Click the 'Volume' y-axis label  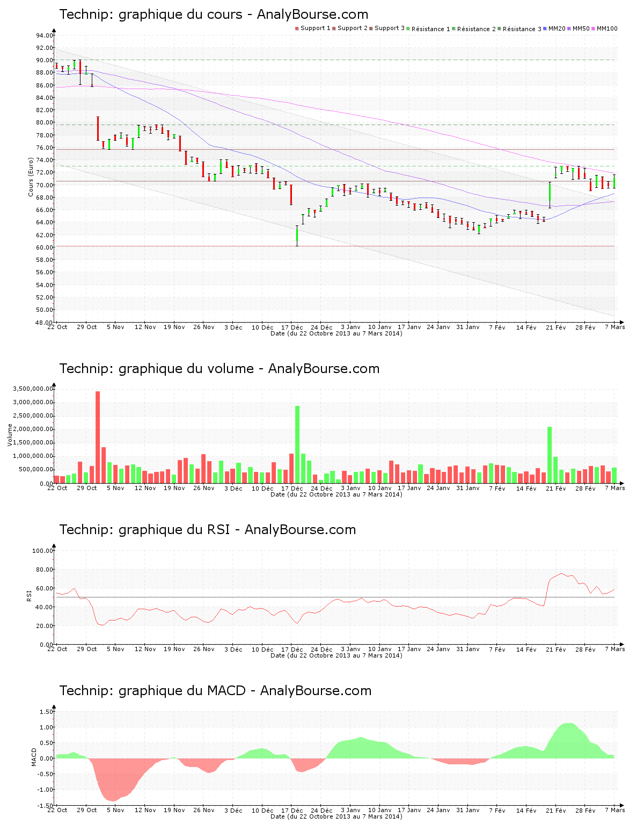click(10, 435)
